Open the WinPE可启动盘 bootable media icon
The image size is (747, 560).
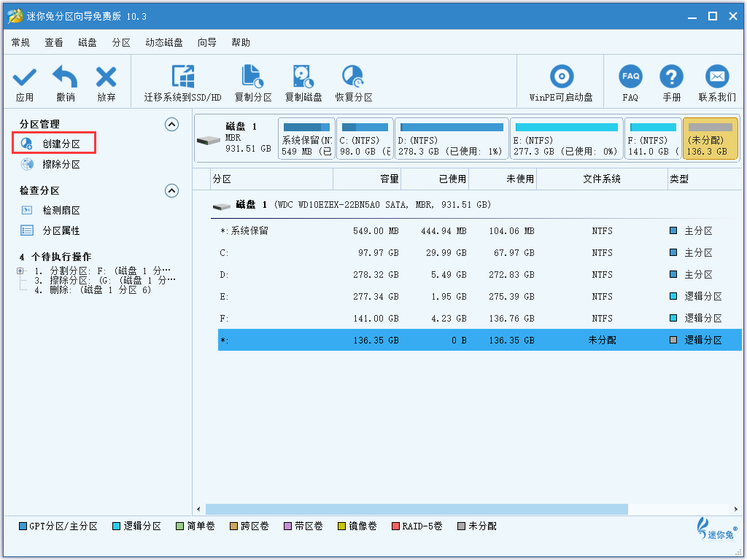tap(562, 76)
